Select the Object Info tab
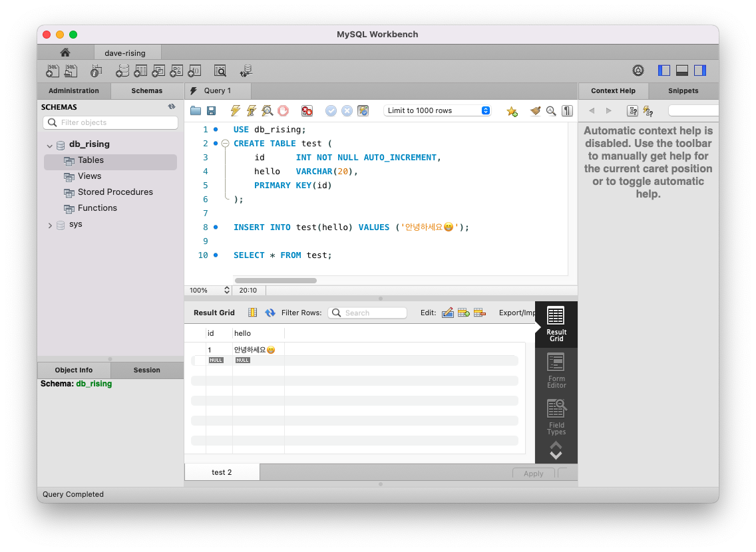Screen dimensions: 756x552 [x=74, y=370]
